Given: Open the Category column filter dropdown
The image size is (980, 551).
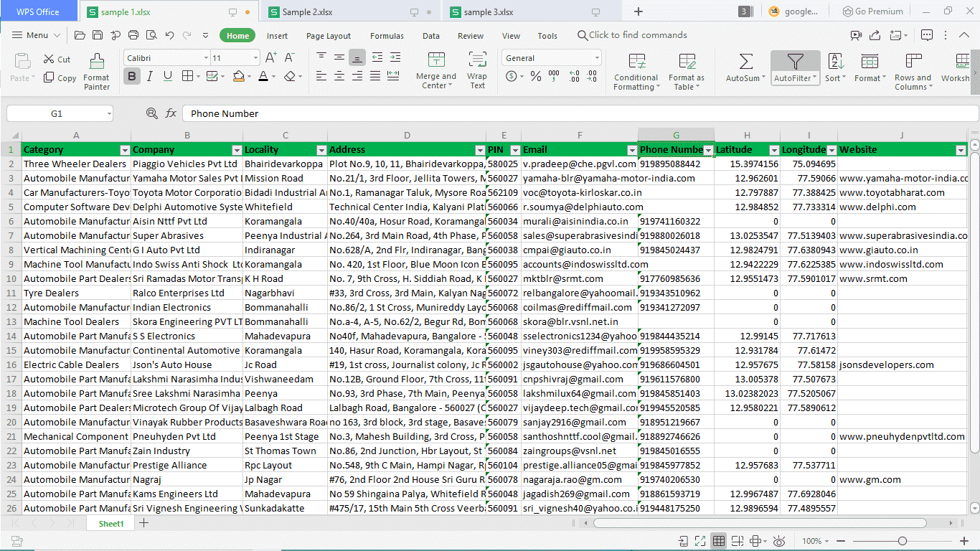Looking at the screenshot, I should coord(125,150).
